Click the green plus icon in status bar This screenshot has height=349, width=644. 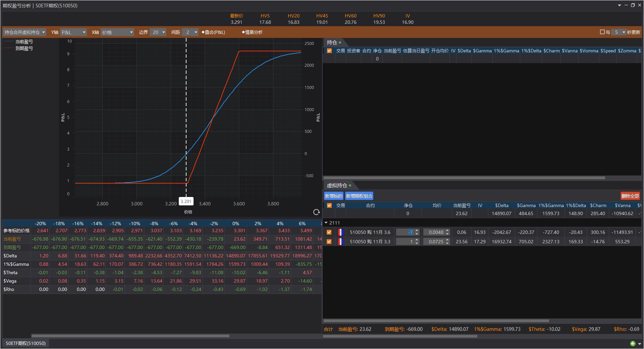click(x=633, y=343)
